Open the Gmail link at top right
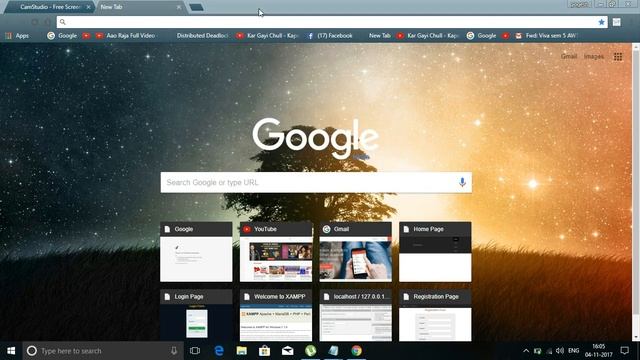Image resolution: width=640 pixels, height=360 pixels. click(569, 56)
